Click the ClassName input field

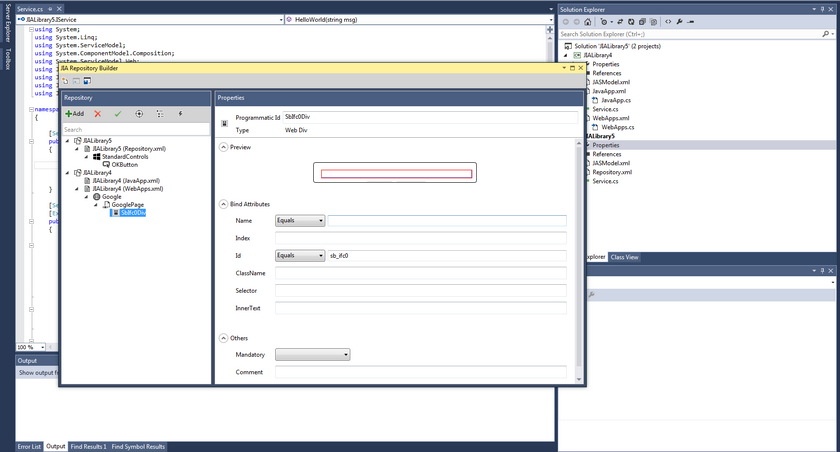click(x=421, y=273)
